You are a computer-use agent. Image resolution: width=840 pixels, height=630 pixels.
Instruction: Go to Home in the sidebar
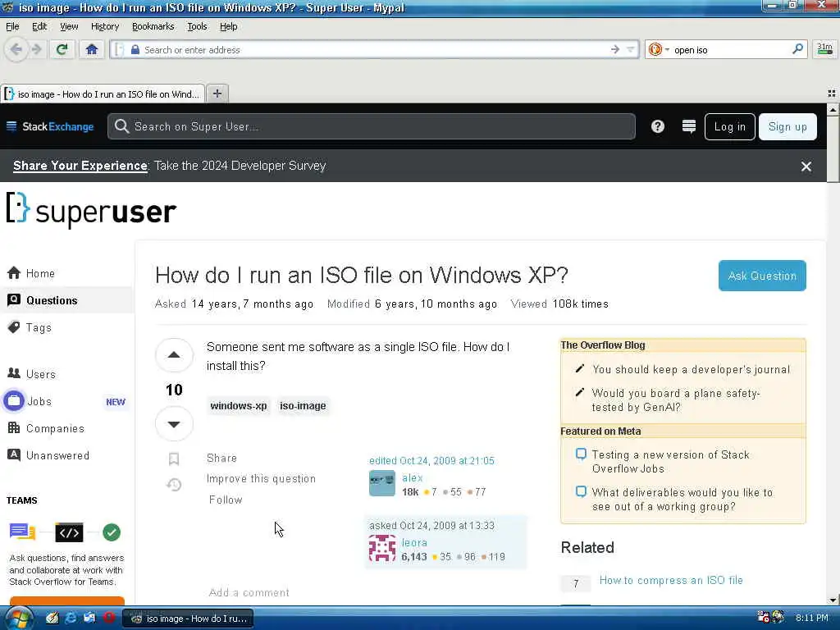coord(40,273)
